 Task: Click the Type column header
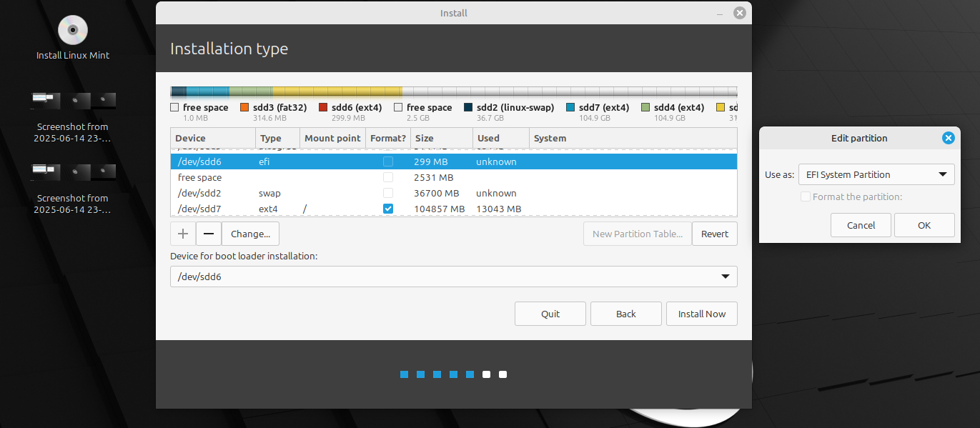point(278,138)
